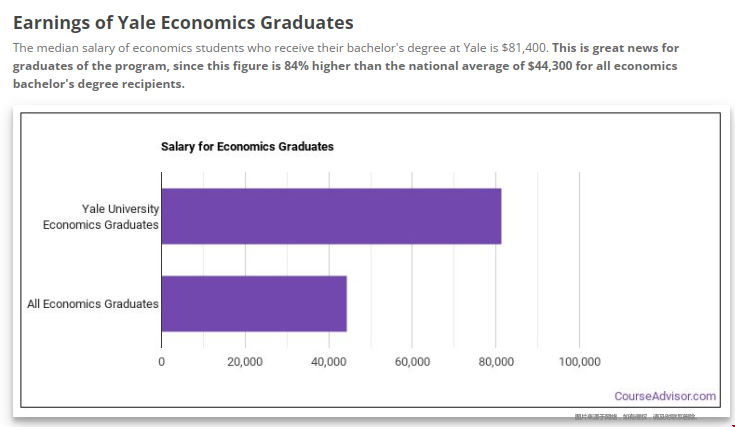Click the 40,000 axis tick label
The height and width of the screenshot is (427, 735).
point(329,361)
